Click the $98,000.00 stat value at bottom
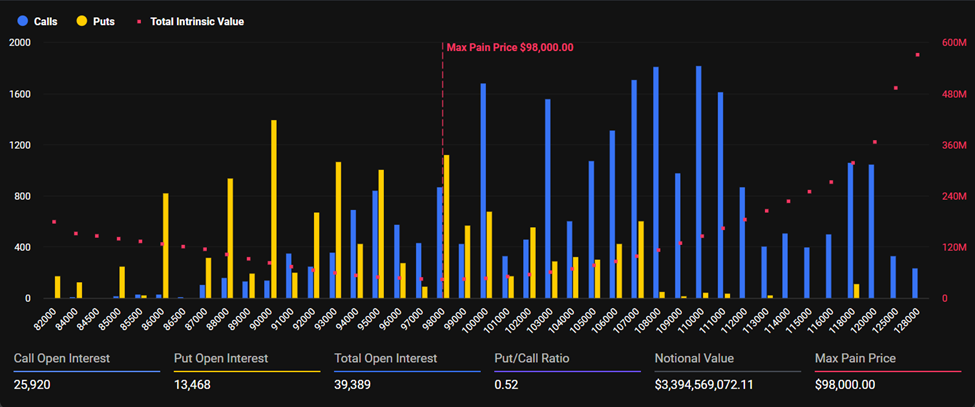 845,385
